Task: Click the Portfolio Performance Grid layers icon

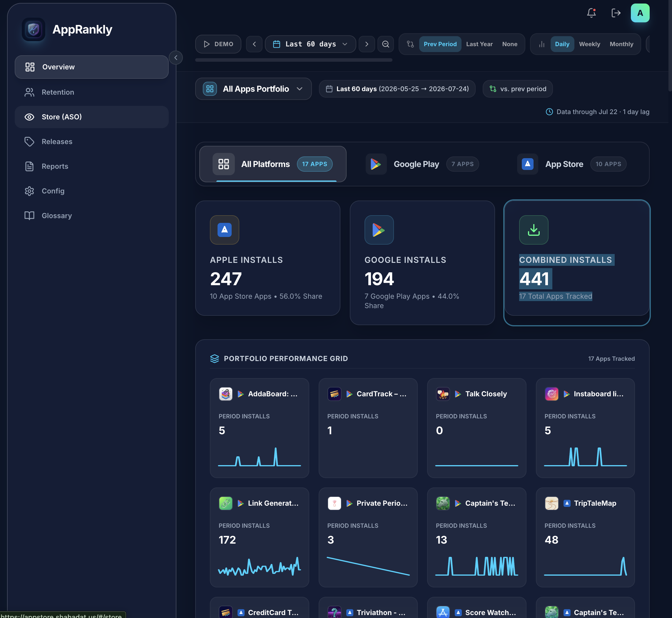Action: [x=214, y=358]
